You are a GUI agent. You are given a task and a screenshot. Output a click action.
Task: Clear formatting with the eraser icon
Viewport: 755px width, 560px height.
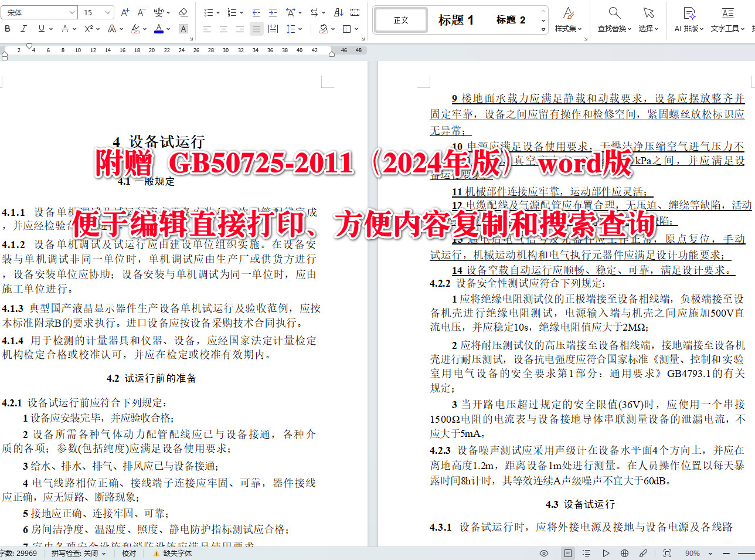[x=183, y=12]
